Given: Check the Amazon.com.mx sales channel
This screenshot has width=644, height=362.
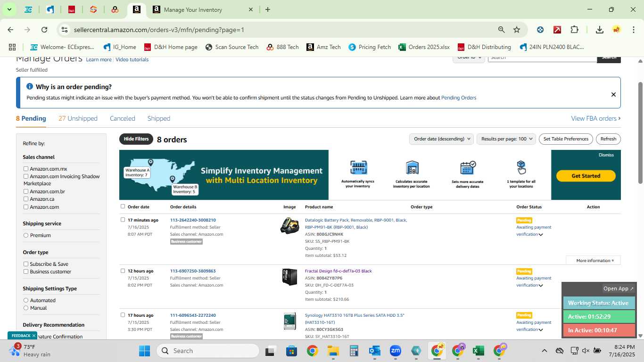Looking at the screenshot, I should tap(26, 169).
